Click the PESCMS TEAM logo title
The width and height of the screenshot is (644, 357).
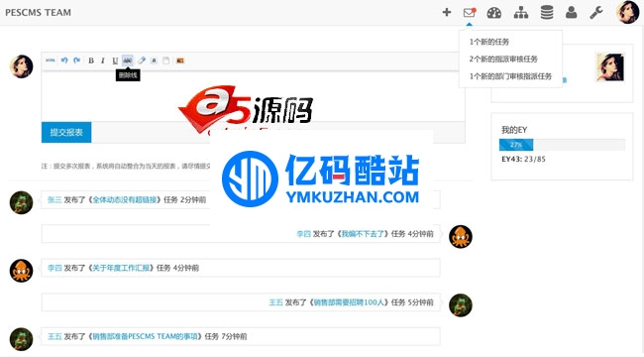click(39, 12)
